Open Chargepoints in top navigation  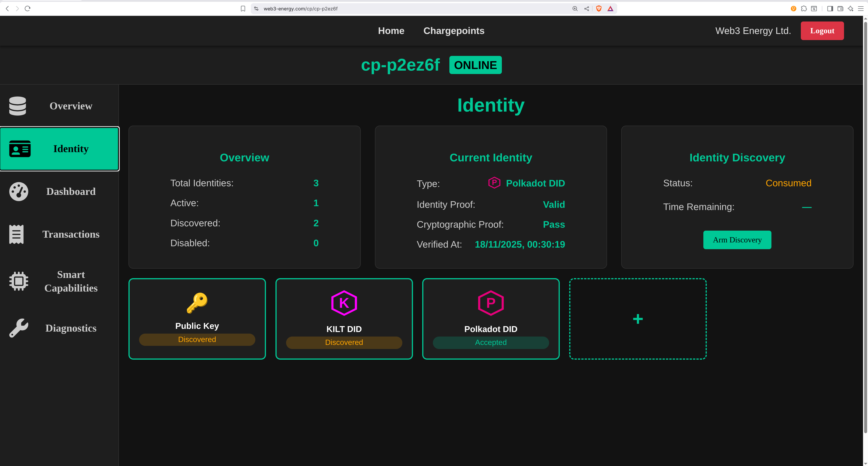pyautogui.click(x=453, y=31)
